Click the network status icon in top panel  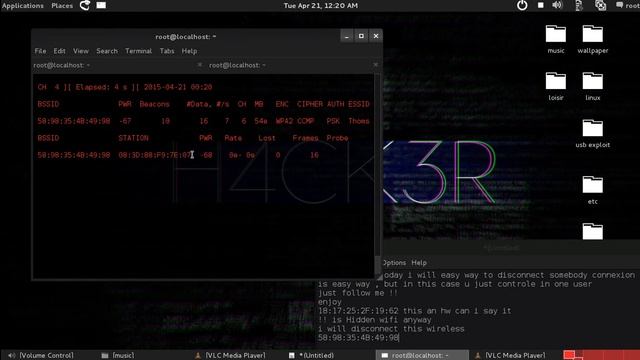[x=579, y=5]
